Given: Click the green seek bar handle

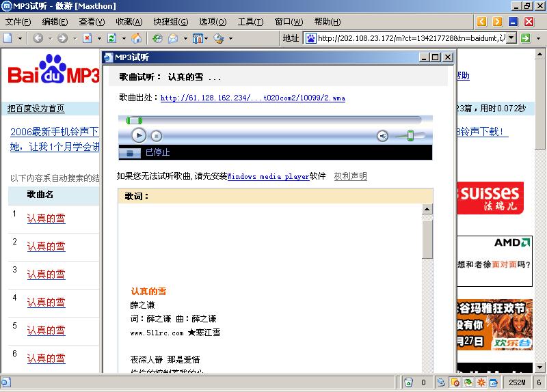Looking at the screenshot, I should pos(134,121).
